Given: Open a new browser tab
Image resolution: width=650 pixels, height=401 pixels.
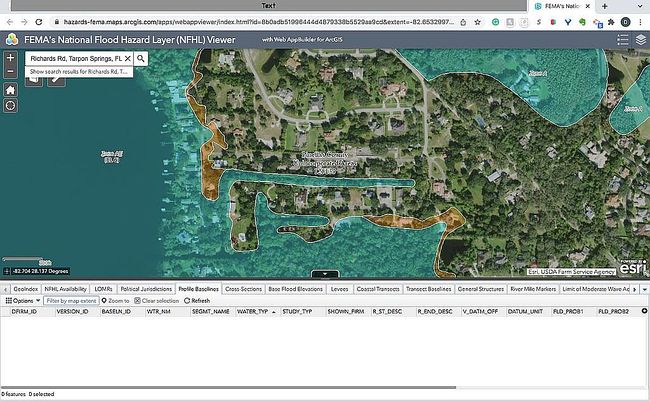Looking at the screenshot, I should (x=604, y=6).
